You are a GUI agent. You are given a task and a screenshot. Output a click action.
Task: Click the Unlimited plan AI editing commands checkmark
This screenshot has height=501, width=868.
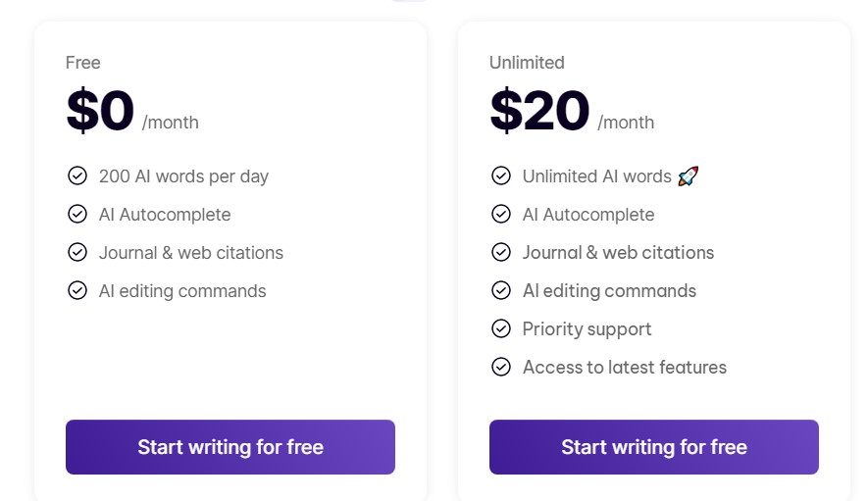point(501,290)
